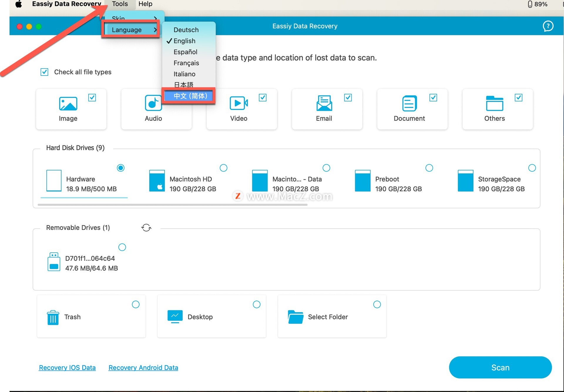Open Recovery IOS Data link
The height and width of the screenshot is (392, 564).
click(x=67, y=368)
